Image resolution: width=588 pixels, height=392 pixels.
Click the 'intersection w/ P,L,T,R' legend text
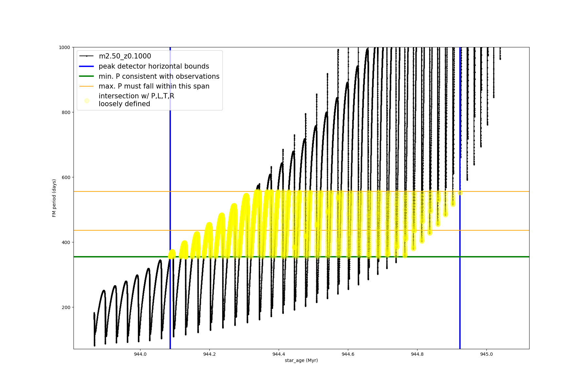(x=137, y=96)
